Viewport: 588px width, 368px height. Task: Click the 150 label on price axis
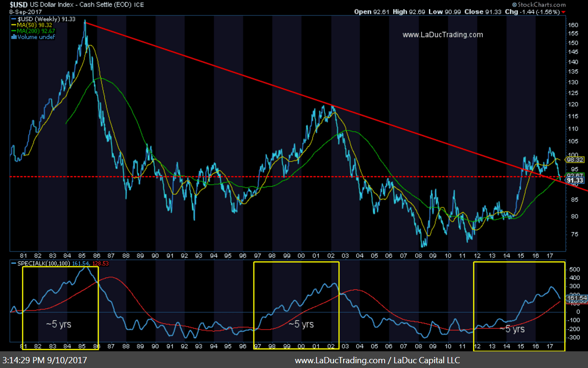[x=573, y=43]
